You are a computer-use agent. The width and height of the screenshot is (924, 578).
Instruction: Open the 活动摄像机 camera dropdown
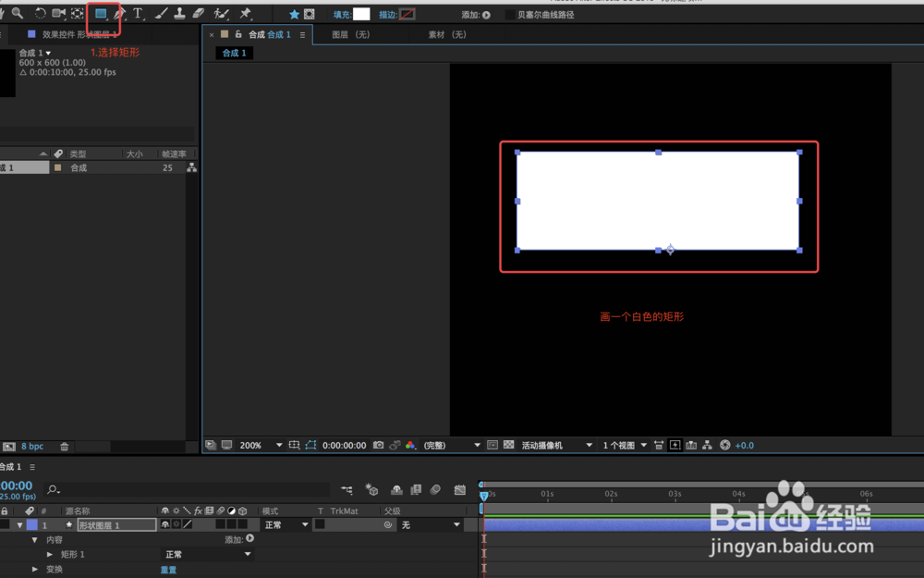click(556, 446)
